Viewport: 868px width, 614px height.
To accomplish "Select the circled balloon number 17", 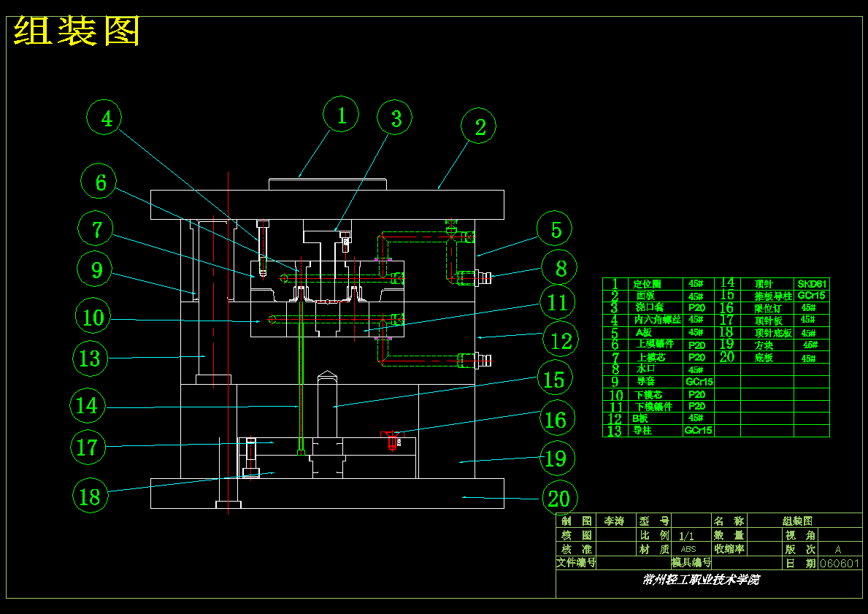I will [x=88, y=447].
